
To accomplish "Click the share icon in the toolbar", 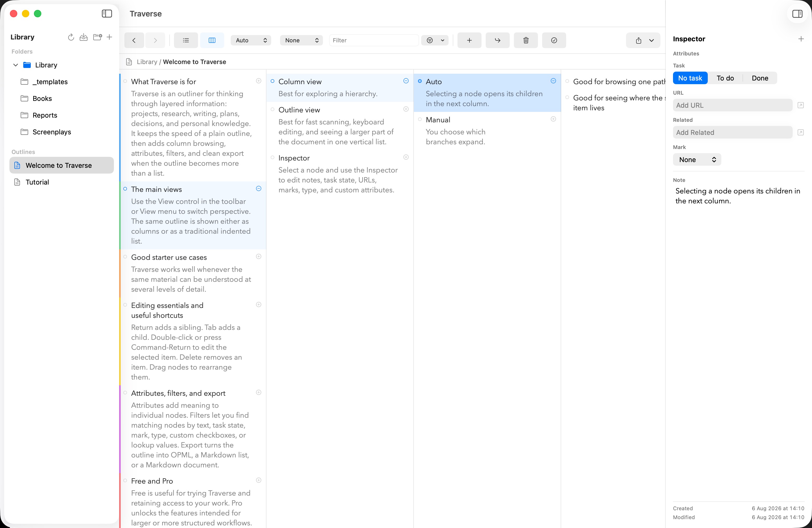I will click(639, 41).
